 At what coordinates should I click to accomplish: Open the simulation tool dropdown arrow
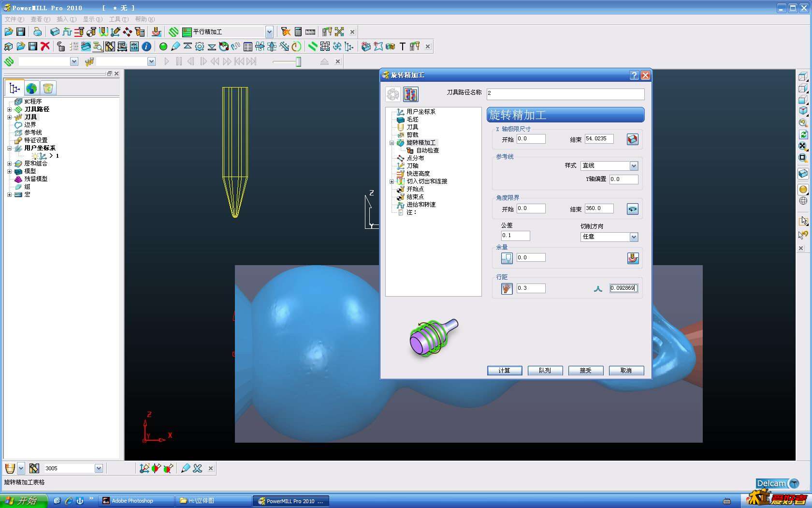(x=151, y=61)
